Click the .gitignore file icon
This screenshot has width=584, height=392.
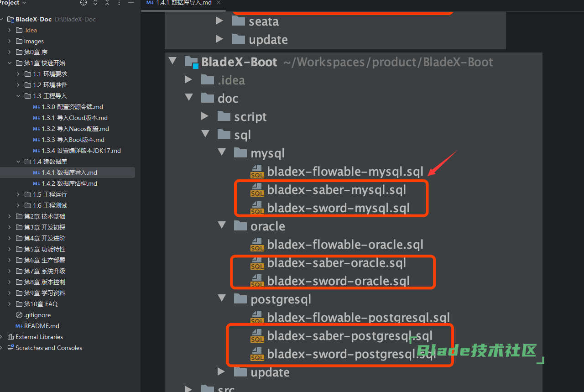[19, 315]
